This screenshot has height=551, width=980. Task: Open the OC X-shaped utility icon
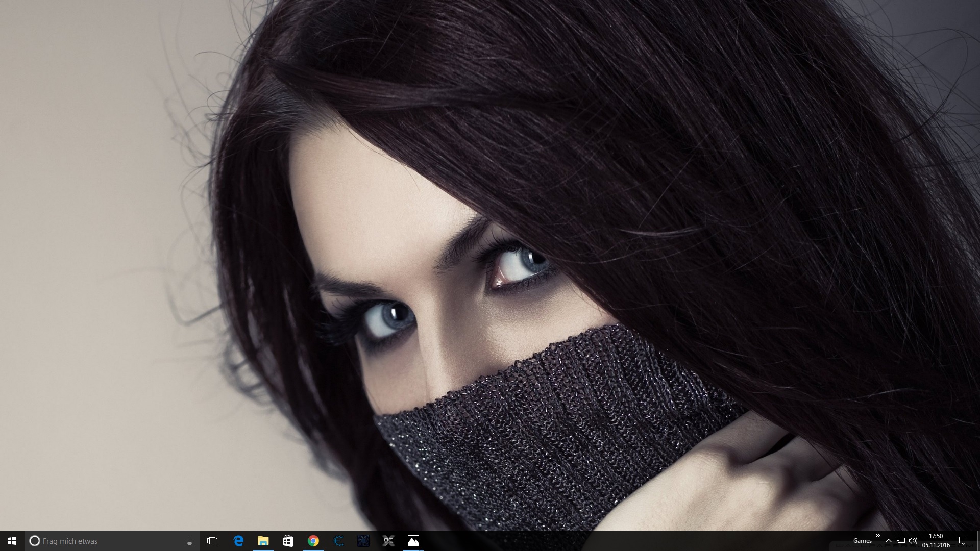pos(388,541)
